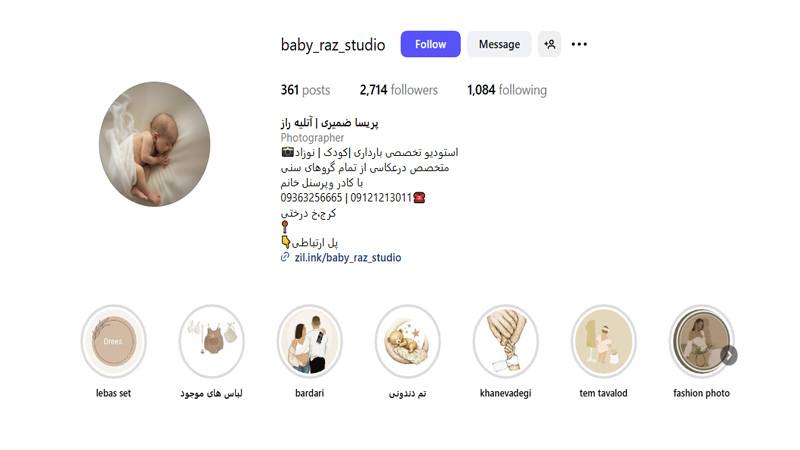Click the link chain icon in bio

click(285, 257)
